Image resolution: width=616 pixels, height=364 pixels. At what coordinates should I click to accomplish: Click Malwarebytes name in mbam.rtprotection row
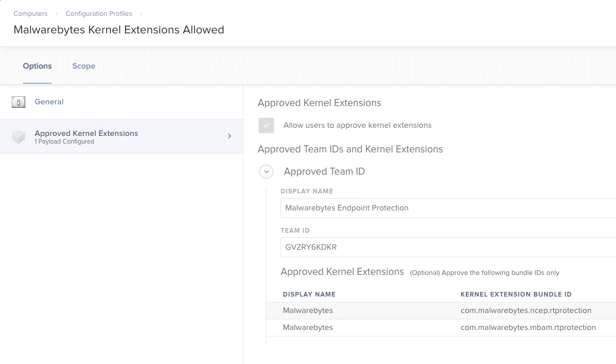308,328
